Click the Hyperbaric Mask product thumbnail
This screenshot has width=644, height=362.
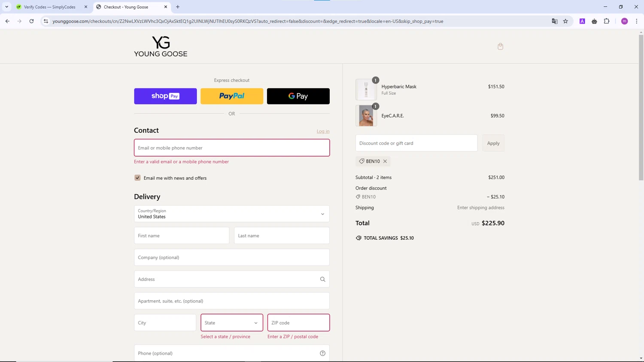click(x=366, y=90)
